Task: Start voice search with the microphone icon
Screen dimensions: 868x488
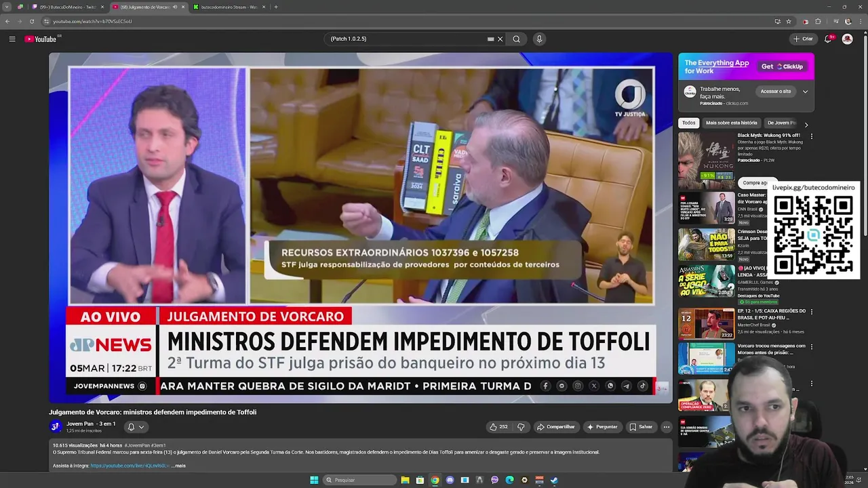Action: click(x=539, y=39)
